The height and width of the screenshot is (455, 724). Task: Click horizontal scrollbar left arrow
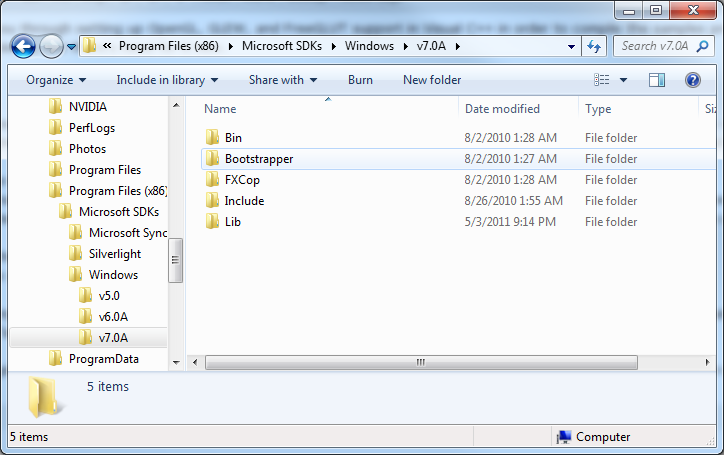click(x=195, y=363)
